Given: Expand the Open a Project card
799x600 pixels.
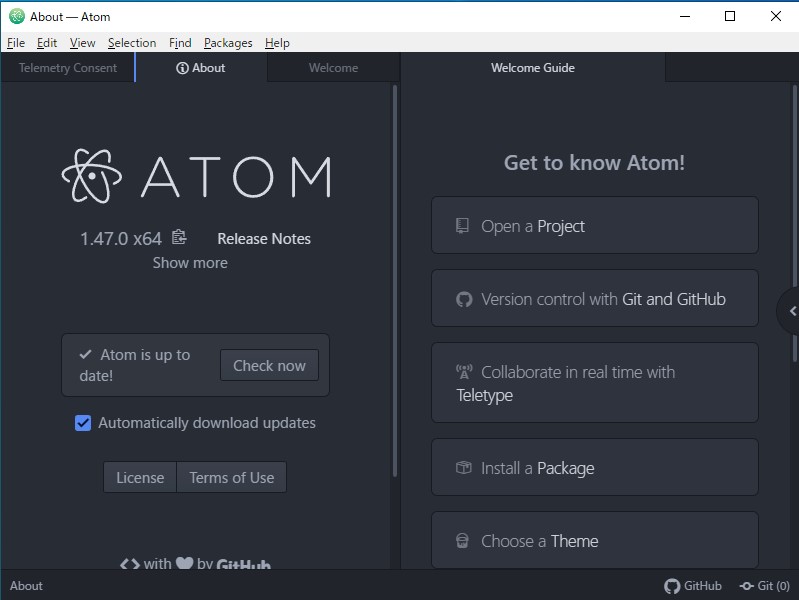Looking at the screenshot, I should pos(595,225).
